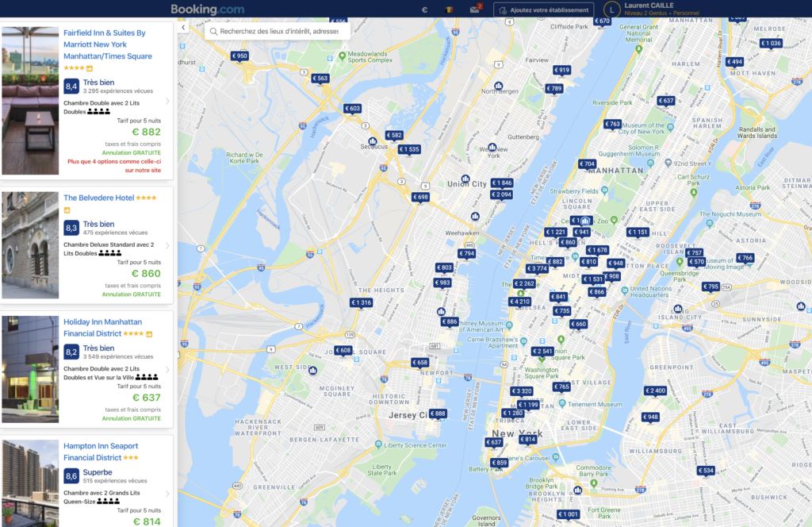The image size is (812, 527).
Task: Select the € 1 316 map price marker
Action: (x=361, y=303)
